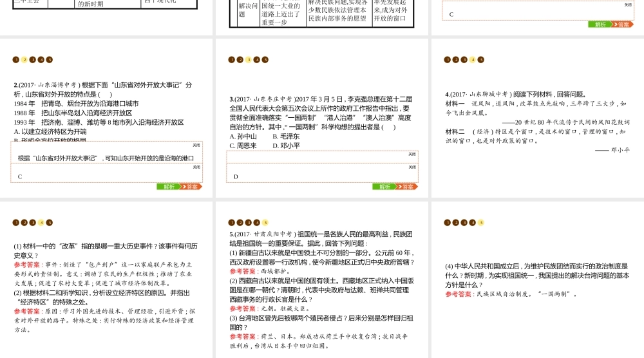Click the 解析 button on the question 2 slide
The image size is (644, 358).
[168, 187]
